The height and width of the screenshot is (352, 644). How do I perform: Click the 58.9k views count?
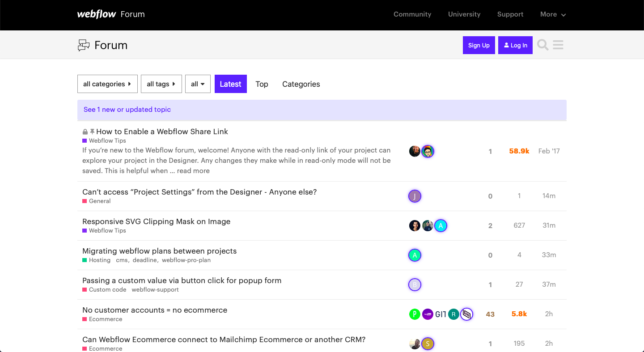point(519,151)
